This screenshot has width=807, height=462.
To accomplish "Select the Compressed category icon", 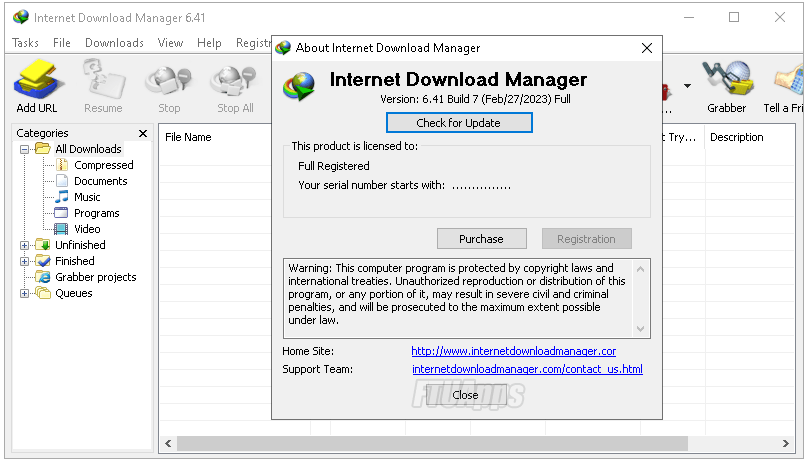I will 62,165.
